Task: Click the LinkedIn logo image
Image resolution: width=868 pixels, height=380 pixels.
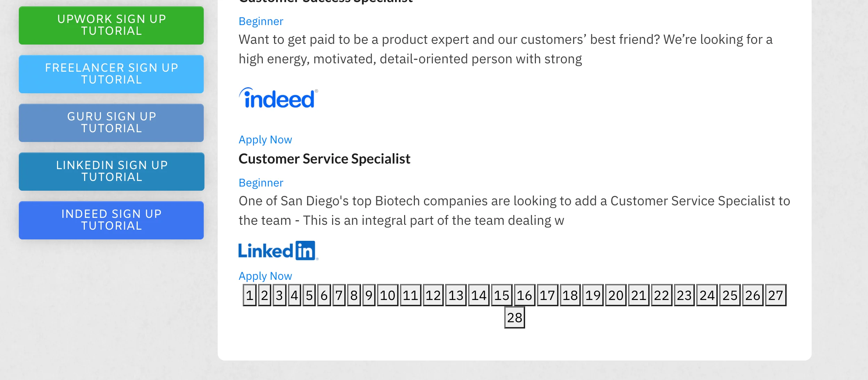Action: (x=278, y=251)
